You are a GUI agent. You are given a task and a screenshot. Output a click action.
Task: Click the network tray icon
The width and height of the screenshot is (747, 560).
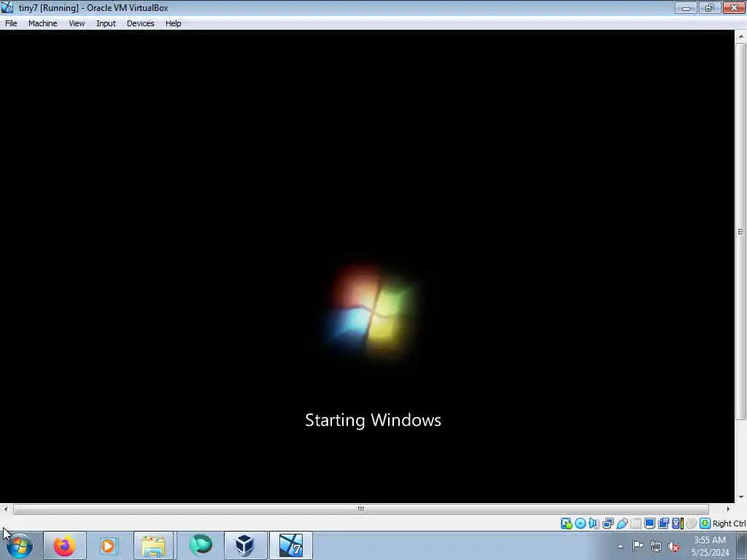pos(656,546)
